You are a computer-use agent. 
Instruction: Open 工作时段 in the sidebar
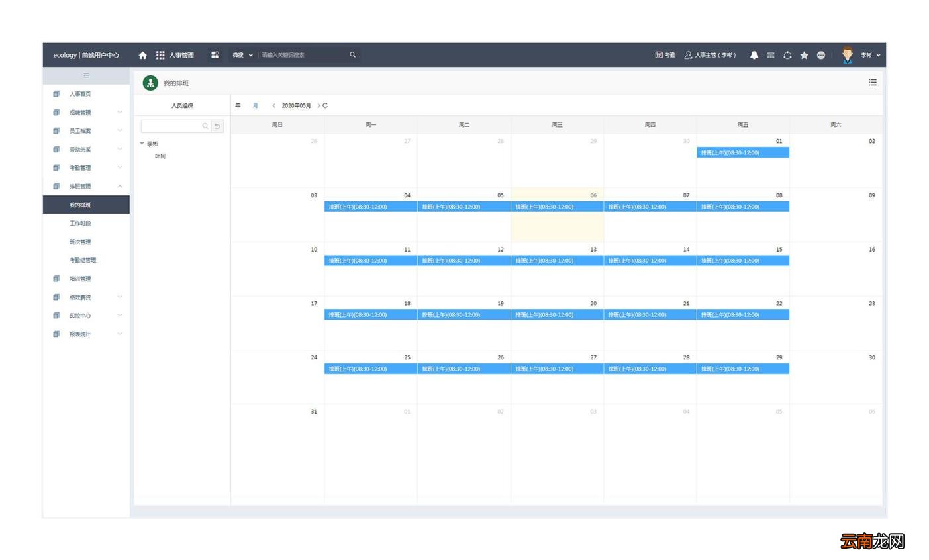[x=80, y=224]
